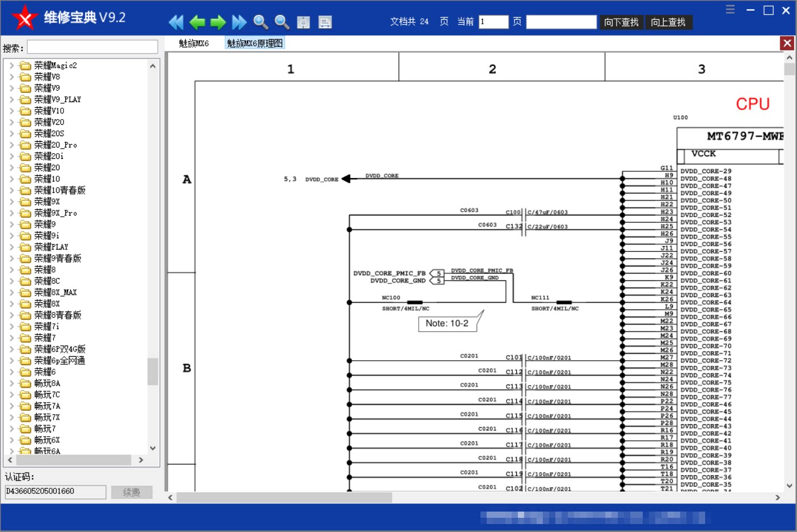
Task: Close the document with the red X button
Action: tap(787, 43)
